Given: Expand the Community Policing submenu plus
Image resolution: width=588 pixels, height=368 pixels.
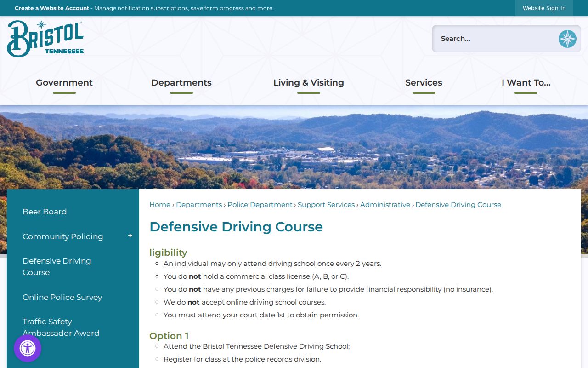Looking at the screenshot, I should tap(130, 236).
